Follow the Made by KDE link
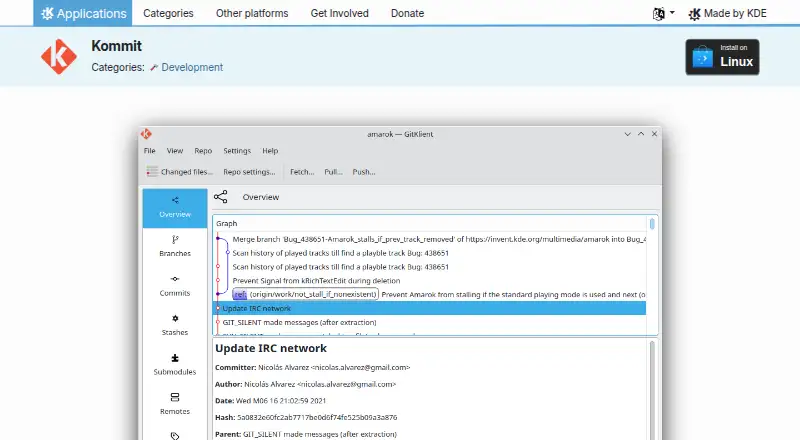Screen dimensions: 800x440 (x=727, y=13)
